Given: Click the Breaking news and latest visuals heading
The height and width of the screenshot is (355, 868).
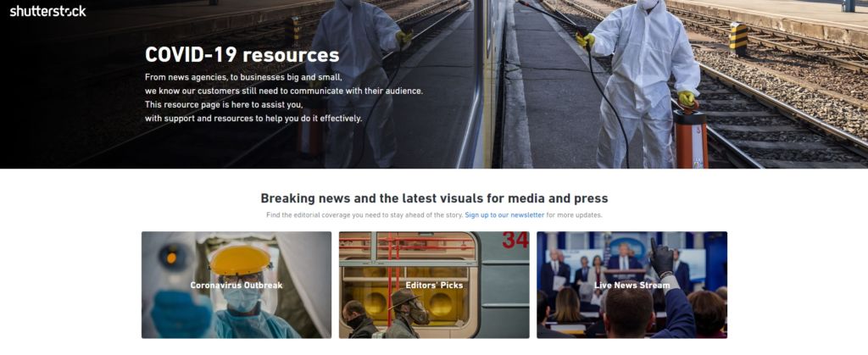Looking at the screenshot, I should [434, 198].
